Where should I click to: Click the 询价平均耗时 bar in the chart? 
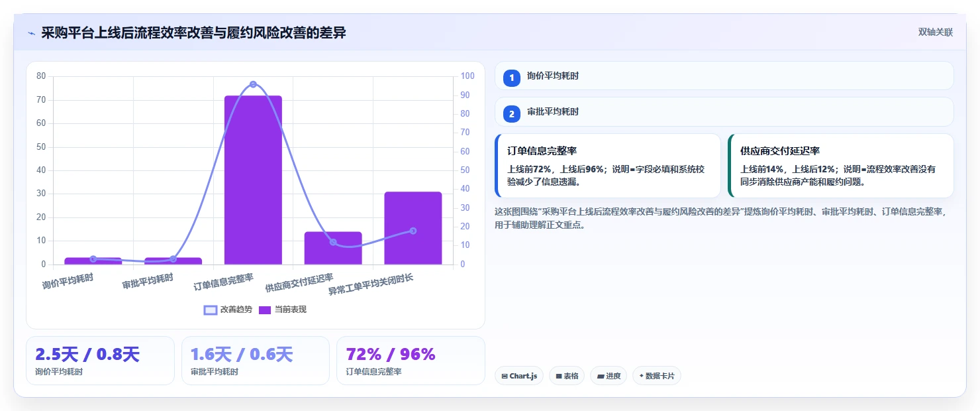tap(93, 261)
